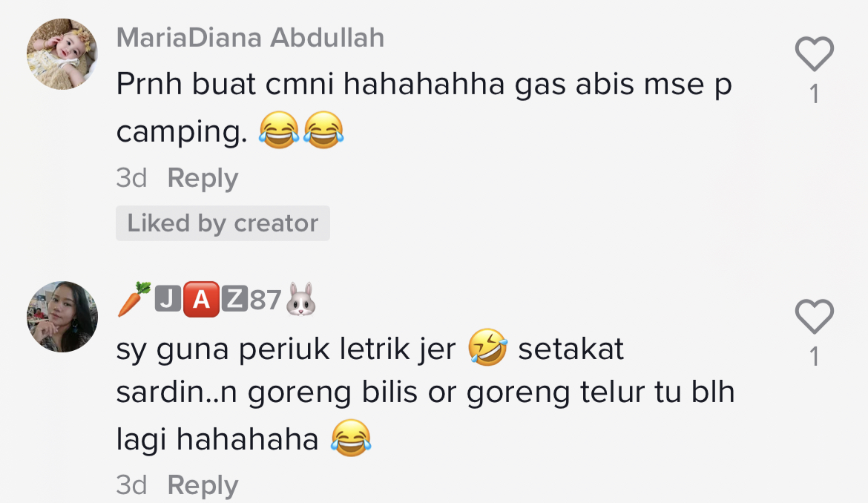Viewport: 868px width, 503px height.
Task: Click the like count under the first heart
Action: click(x=815, y=93)
